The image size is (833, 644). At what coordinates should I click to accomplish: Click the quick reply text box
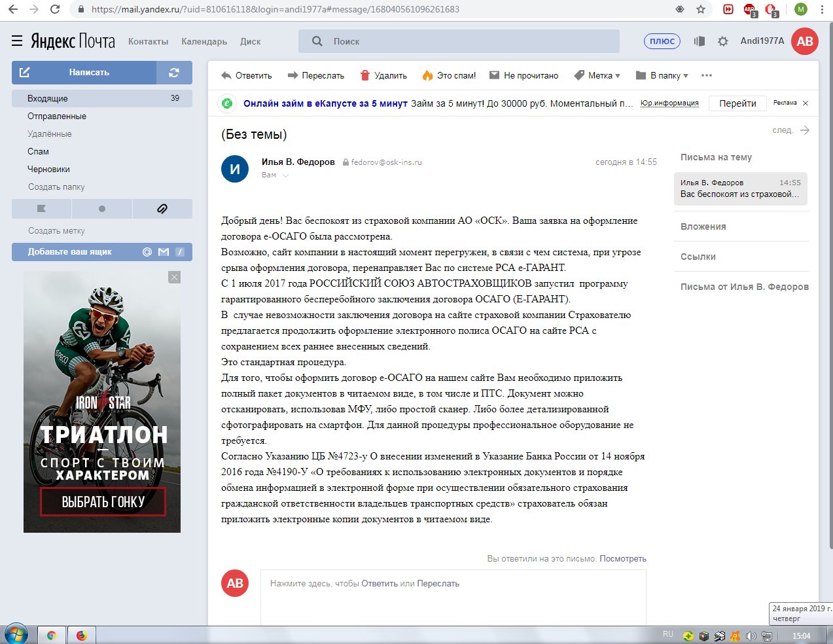tap(453, 597)
